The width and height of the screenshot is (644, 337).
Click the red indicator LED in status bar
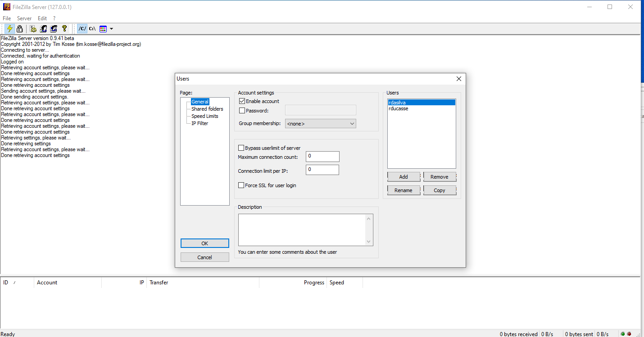(629, 334)
